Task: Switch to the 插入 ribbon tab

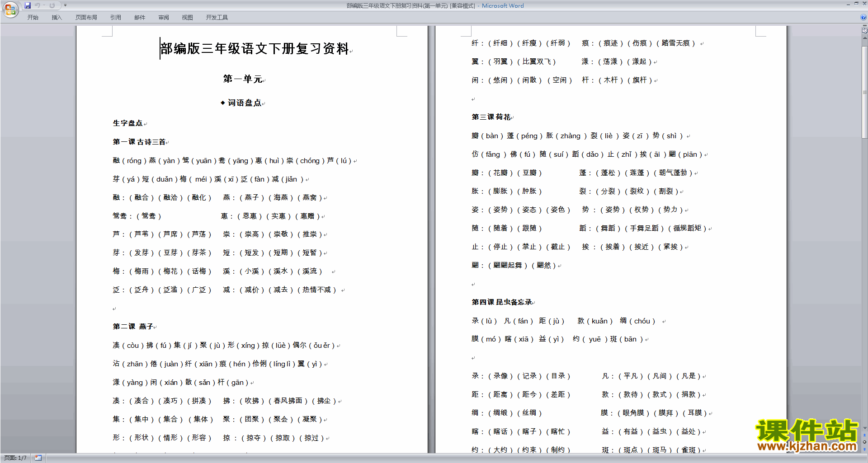Action: (x=57, y=18)
